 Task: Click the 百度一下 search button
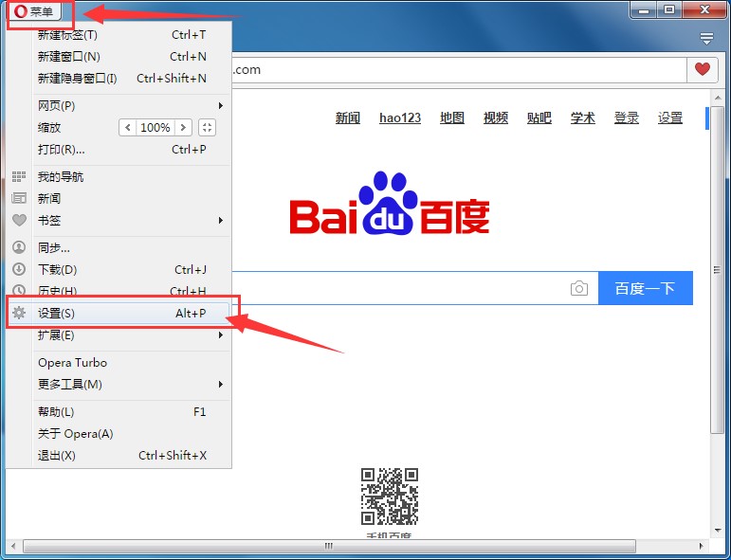(646, 288)
